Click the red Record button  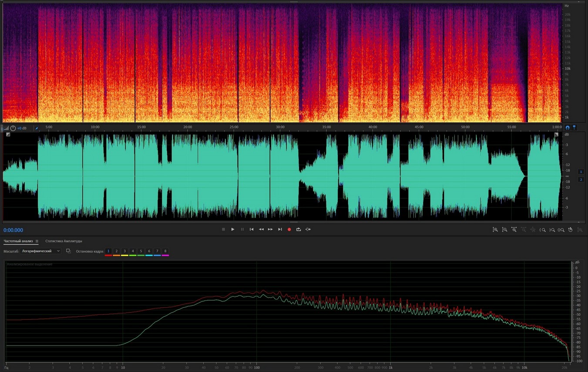click(x=289, y=229)
